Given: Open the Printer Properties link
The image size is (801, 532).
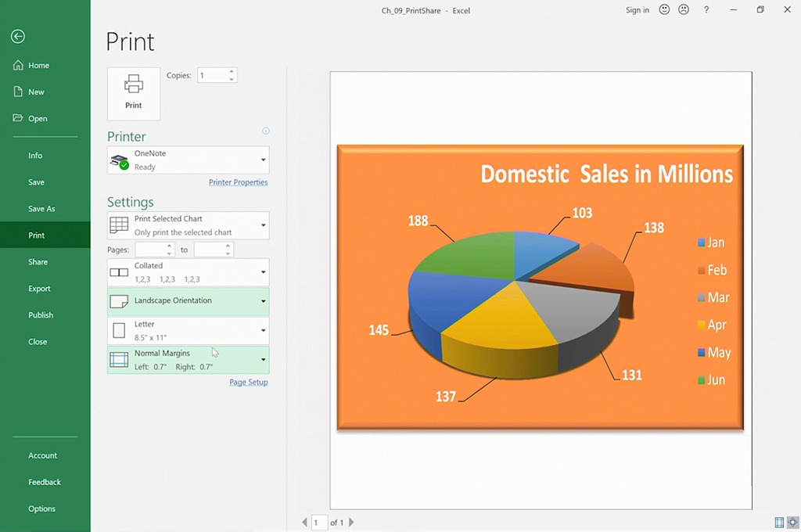Looking at the screenshot, I should click(238, 182).
